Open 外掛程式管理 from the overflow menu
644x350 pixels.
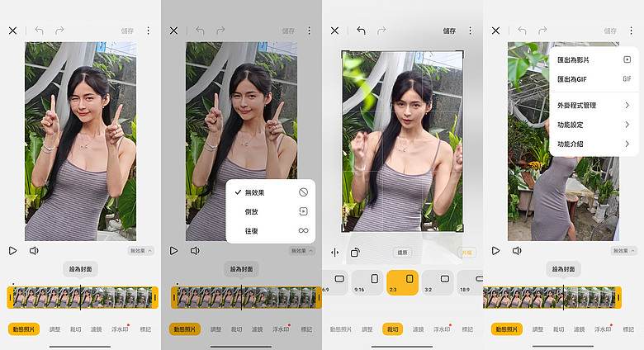594,105
